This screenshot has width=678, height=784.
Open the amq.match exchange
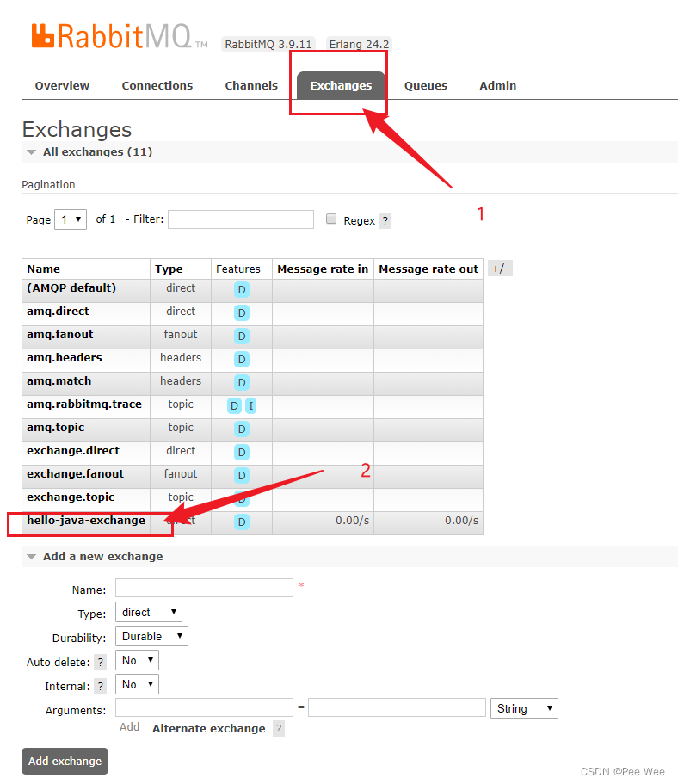(x=59, y=381)
